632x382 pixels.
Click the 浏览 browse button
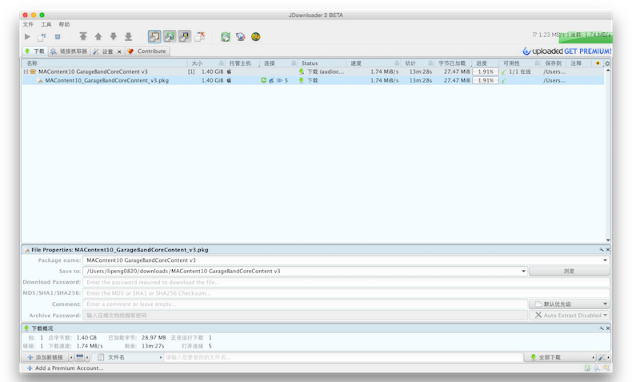pyautogui.click(x=569, y=271)
